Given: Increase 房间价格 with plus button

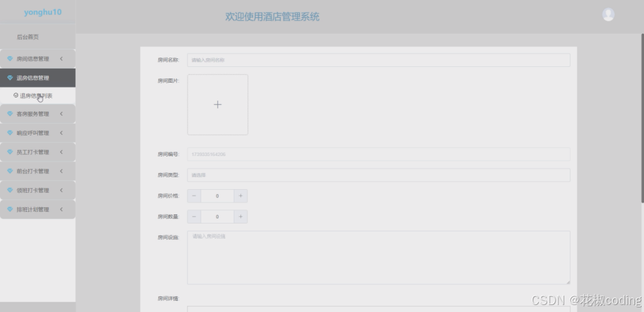Looking at the screenshot, I should point(240,196).
